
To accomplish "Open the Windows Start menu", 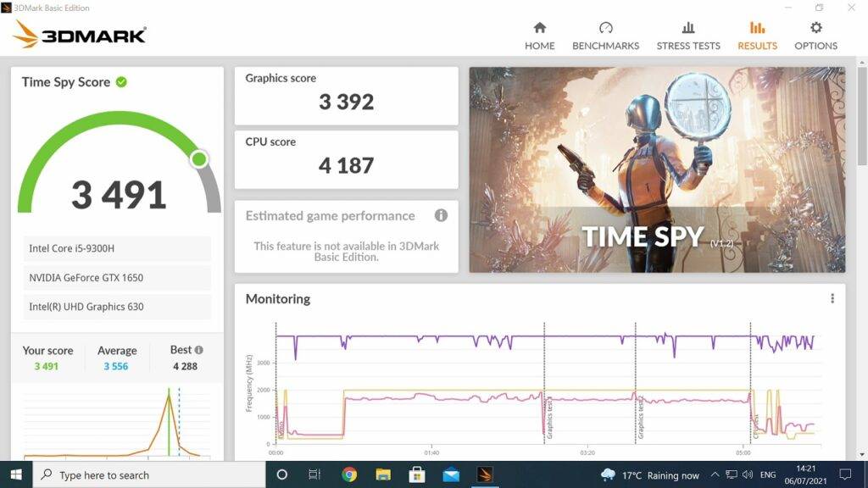I will coord(16,474).
